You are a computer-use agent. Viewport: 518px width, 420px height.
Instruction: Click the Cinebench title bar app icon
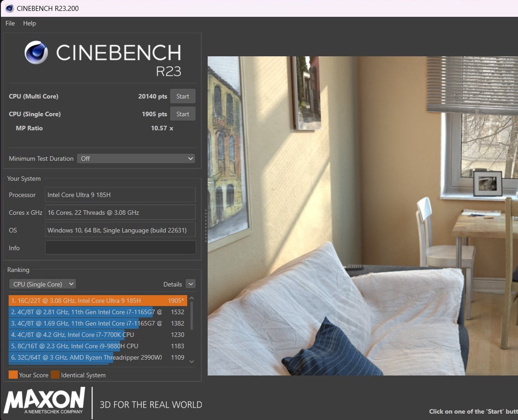point(10,8)
